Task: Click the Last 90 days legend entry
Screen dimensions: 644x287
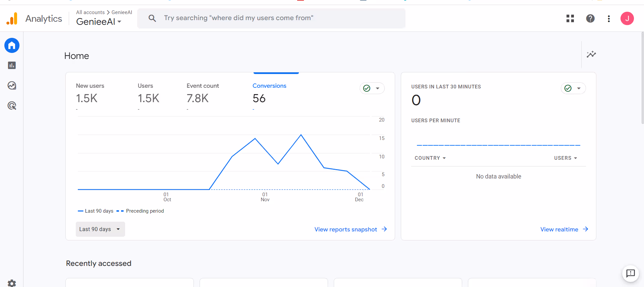Action: (x=96, y=211)
